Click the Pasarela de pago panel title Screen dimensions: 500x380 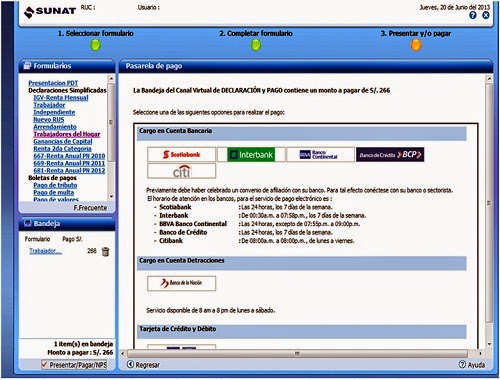coord(154,66)
